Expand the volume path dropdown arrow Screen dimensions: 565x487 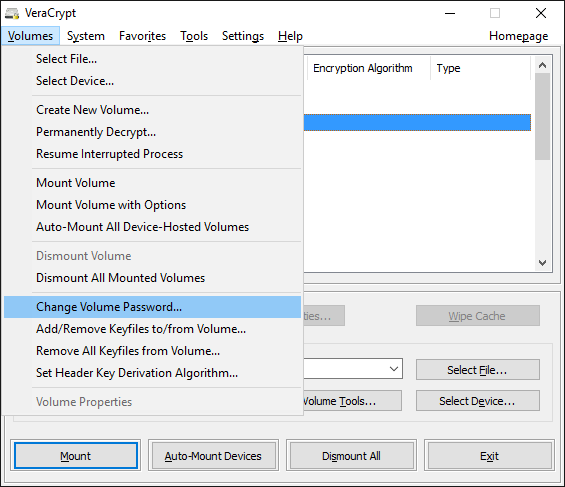click(x=394, y=369)
